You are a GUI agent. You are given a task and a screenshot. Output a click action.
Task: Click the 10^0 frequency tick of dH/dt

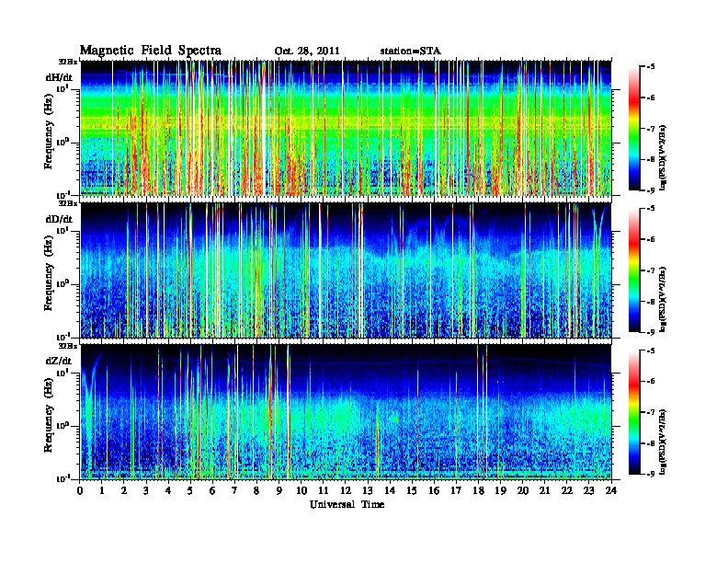tap(63, 142)
